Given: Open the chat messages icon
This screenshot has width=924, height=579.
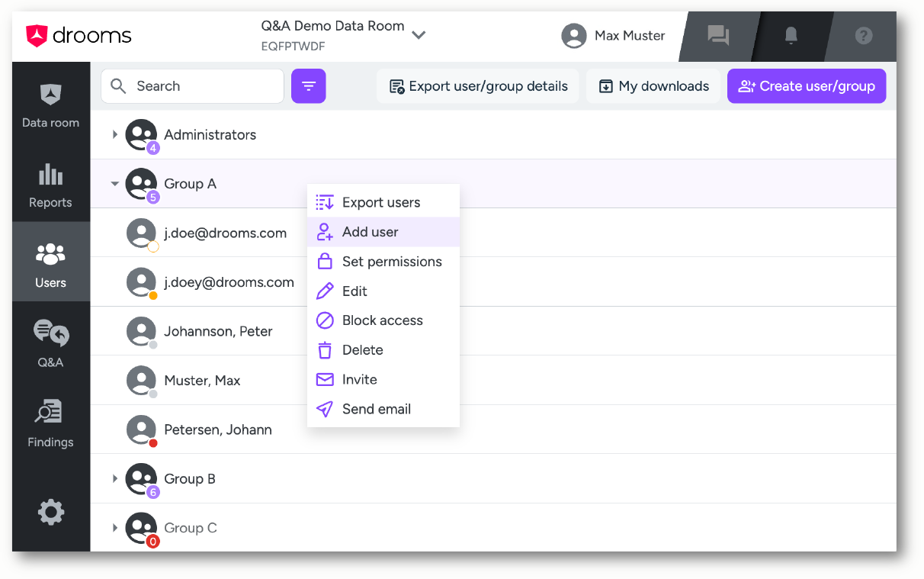Looking at the screenshot, I should point(718,36).
